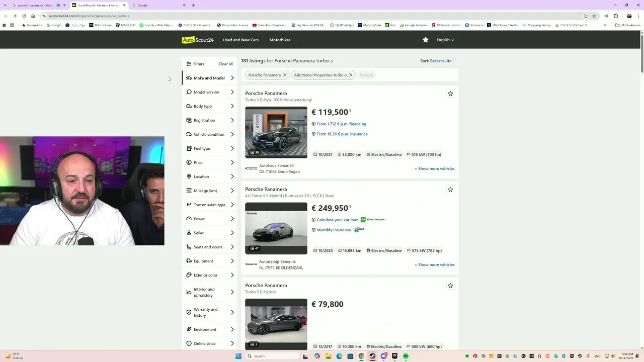Favorite the €249,950 Porsche Panamera listing
This screenshot has height=362, width=644.
pyautogui.click(x=450, y=190)
